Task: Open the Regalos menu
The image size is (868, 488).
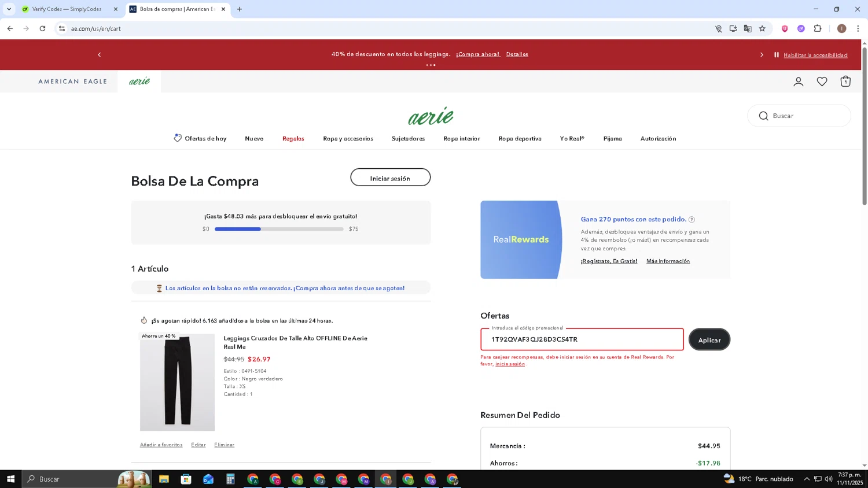Action: coord(293,139)
